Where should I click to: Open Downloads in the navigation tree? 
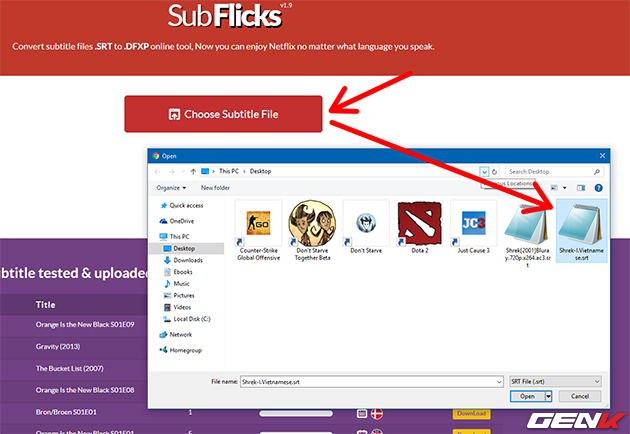183,260
